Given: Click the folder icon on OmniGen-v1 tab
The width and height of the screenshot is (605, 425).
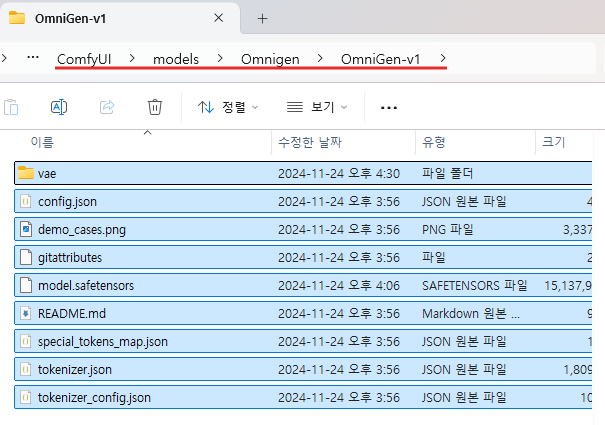Looking at the screenshot, I should (17, 18).
